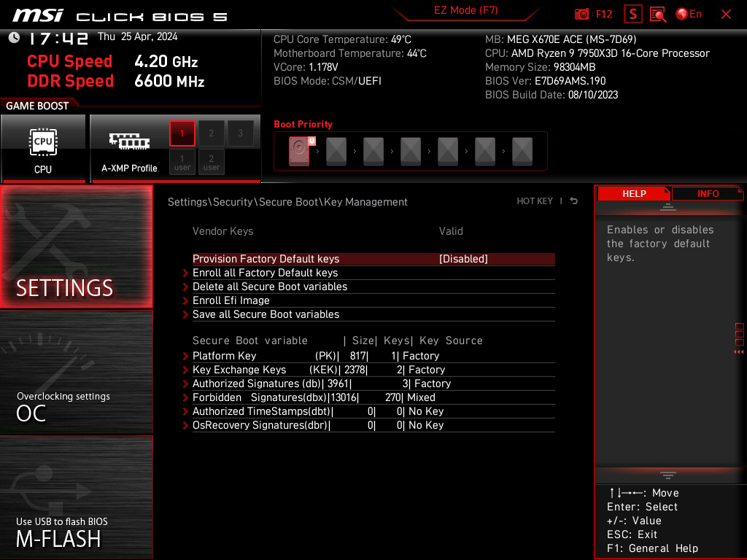Viewport: 747px width, 560px height.
Task: Click the CPU Speed 4.20 GHz readout
Action: 112,61
